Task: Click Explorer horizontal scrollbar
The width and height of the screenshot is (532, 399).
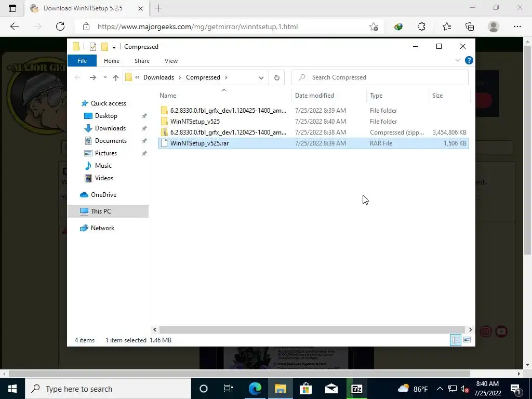Action: coord(312,329)
